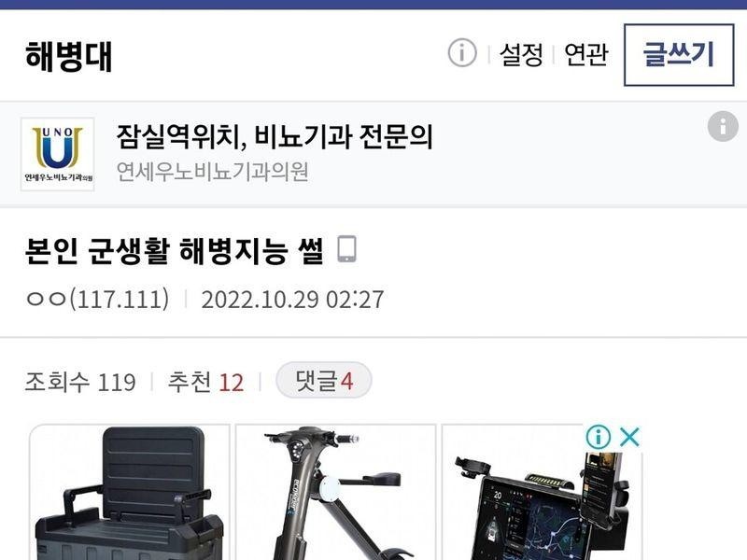Click the 글쓰기 write post button
This screenshot has height=560, width=747.
click(679, 55)
